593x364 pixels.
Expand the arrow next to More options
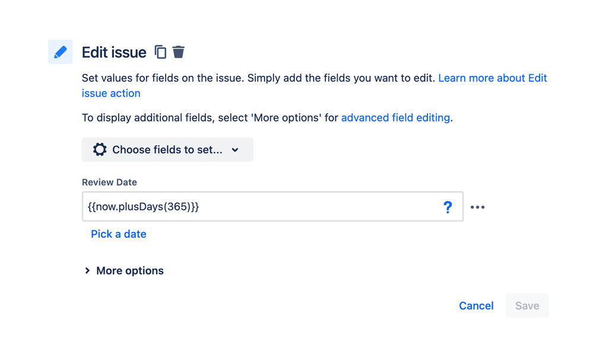(87, 271)
